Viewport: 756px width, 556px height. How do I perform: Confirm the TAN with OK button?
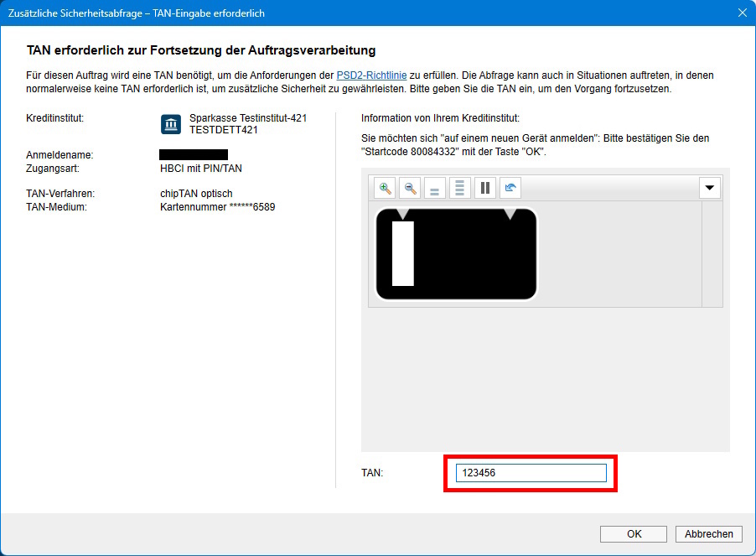pyautogui.click(x=634, y=534)
